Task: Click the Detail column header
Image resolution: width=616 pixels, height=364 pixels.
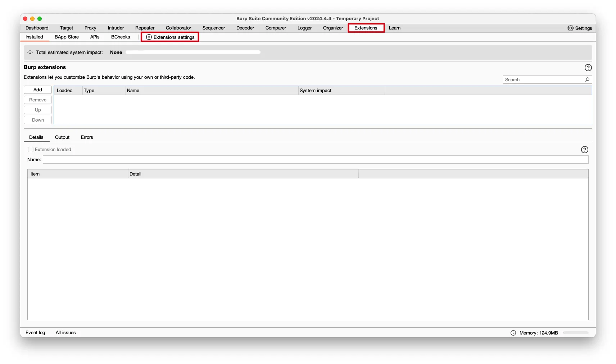Action: [243, 174]
